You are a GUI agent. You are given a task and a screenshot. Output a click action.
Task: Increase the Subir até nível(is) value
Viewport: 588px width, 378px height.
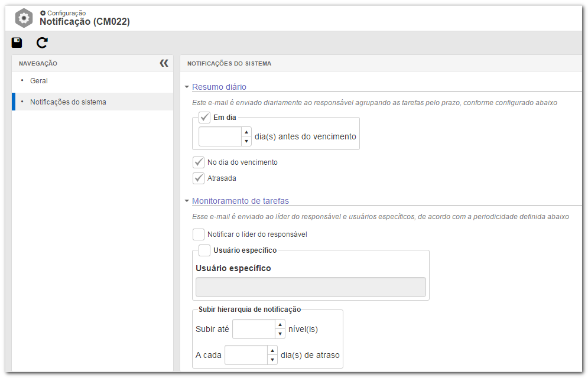(280, 325)
